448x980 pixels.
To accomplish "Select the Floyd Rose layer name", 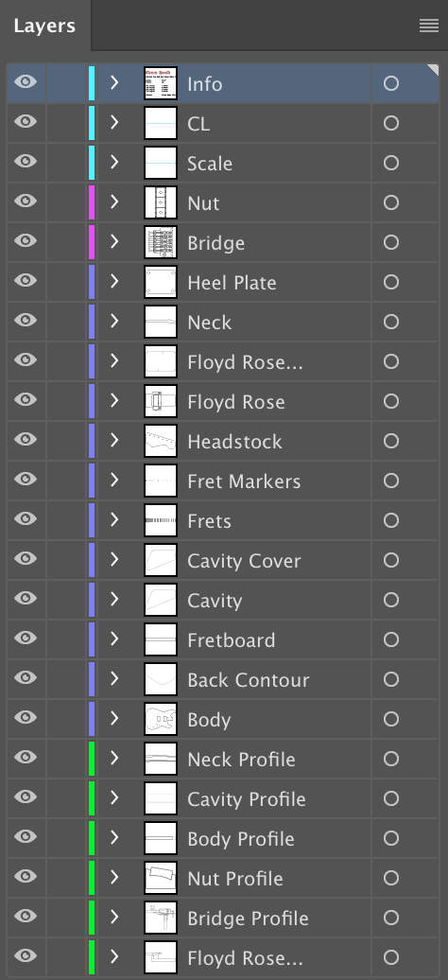I will pyautogui.click(x=236, y=402).
